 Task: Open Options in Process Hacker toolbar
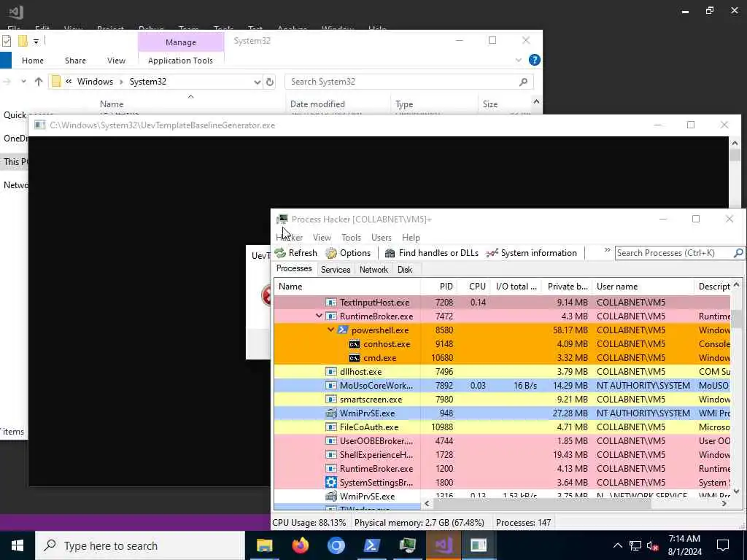click(x=348, y=253)
